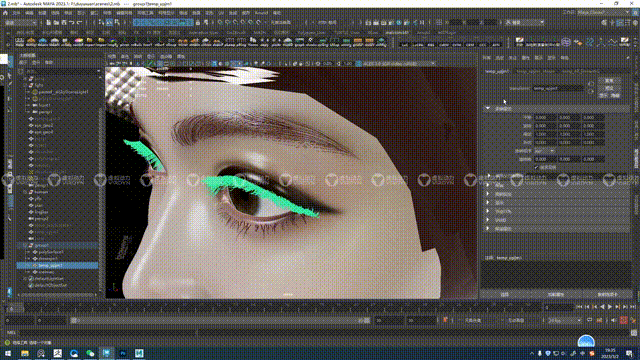Open the playback frame rate dropdown
640x360 pixels.
coord(565,320)
